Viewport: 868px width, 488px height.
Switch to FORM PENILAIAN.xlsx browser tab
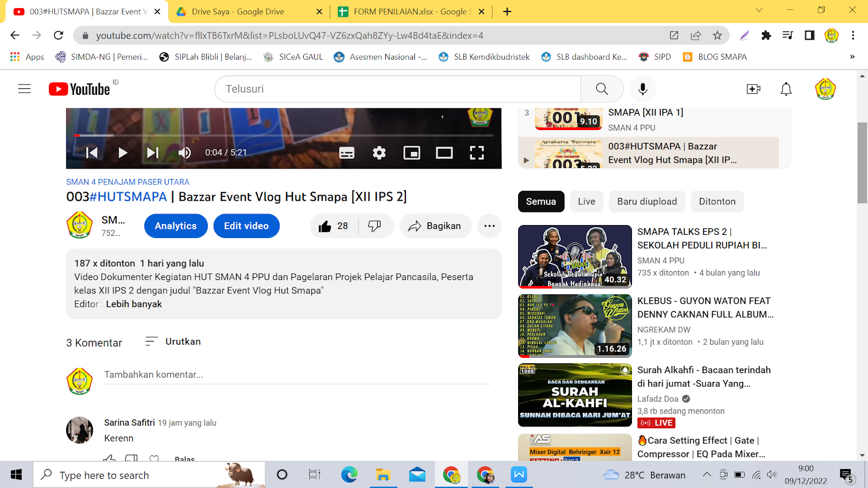(x=411, y=11)
